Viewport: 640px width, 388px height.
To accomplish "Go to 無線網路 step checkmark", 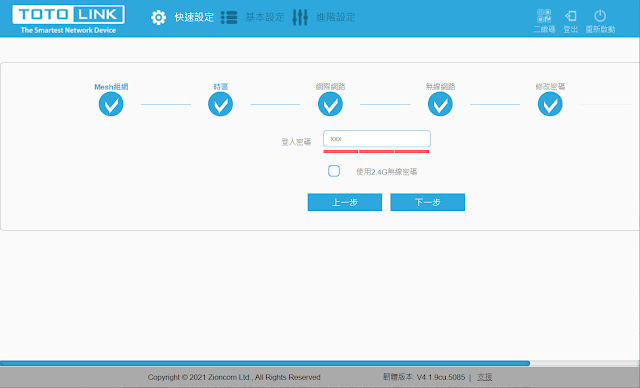I will coord(440,104).
